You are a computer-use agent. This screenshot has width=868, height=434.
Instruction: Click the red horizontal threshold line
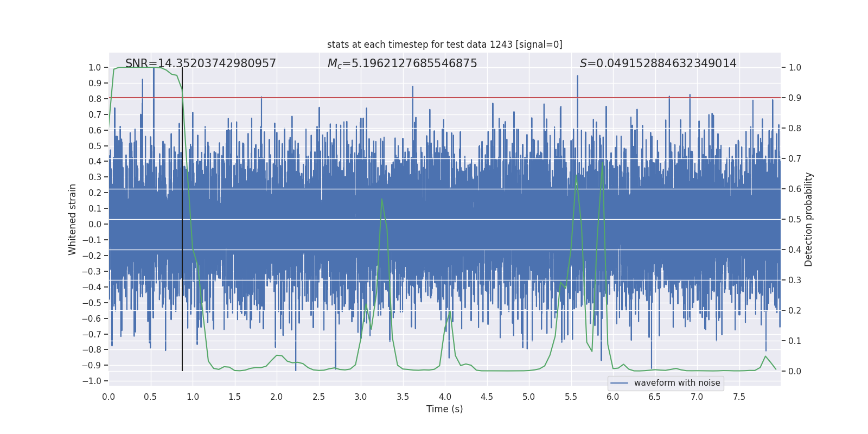445,98
